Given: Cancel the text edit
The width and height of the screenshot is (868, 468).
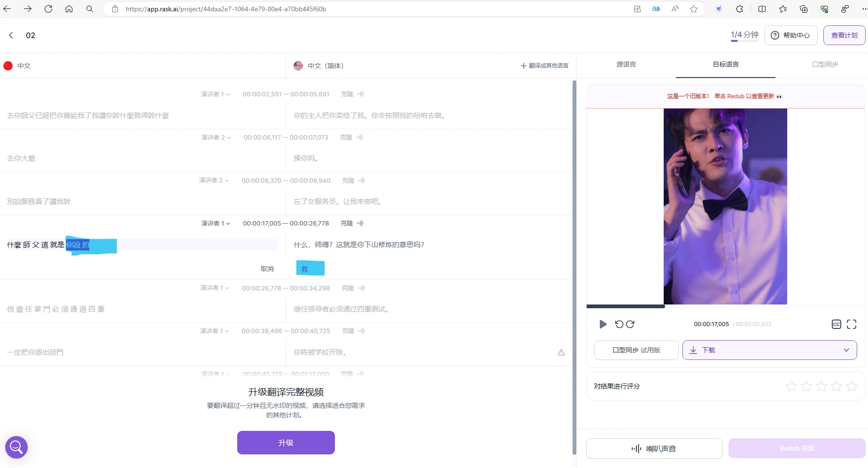Looking at the screenshot, I should (x=267, y=269).
